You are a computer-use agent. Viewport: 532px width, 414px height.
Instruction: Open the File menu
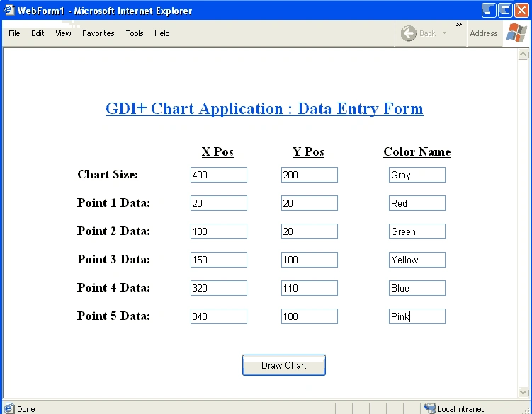14,33
